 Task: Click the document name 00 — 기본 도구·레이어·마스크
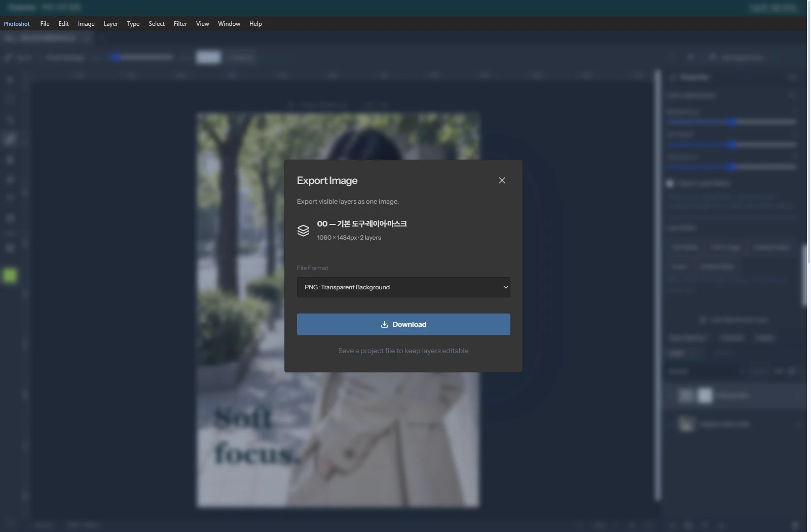(x=362, y=223)
